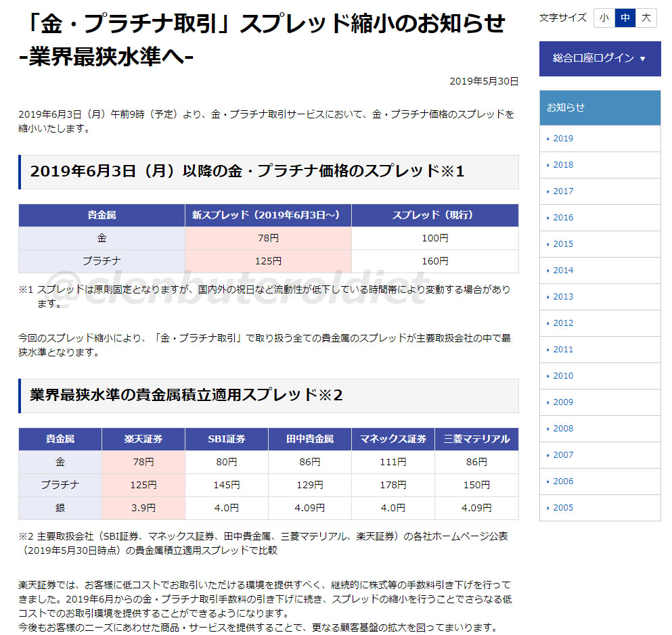Open 2018 news archive
This screenshot has height=635, width=672.
[x=600, y=165]
